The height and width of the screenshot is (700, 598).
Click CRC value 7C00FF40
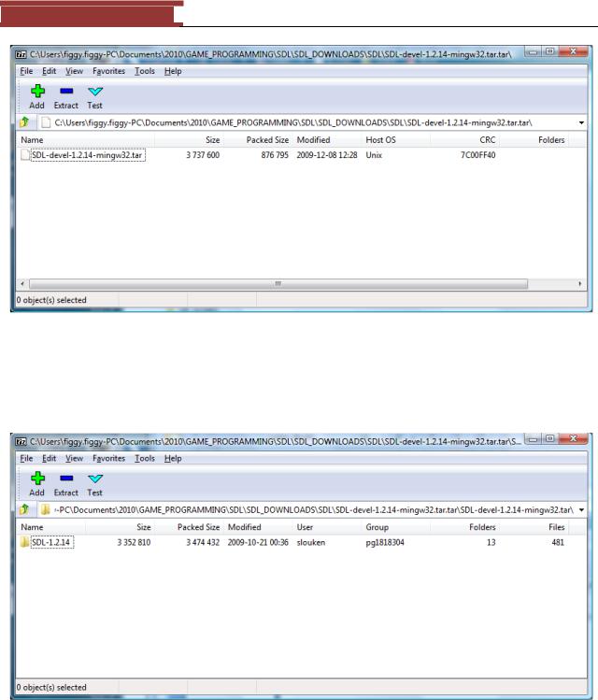(x=478, y=155)
